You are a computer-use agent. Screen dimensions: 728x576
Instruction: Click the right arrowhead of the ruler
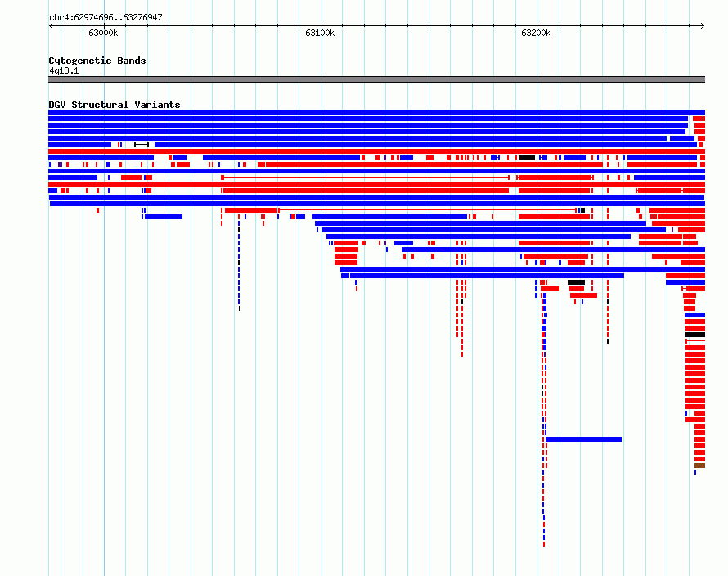[x=703, y=26]
